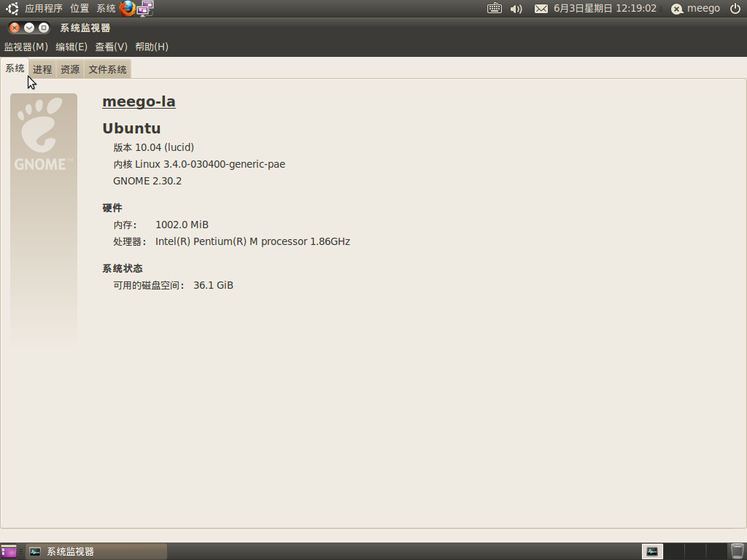Viewport: 747px width, 560px height.
Task: Switch to the 系统 tab
Action: [x=15, y=69]
